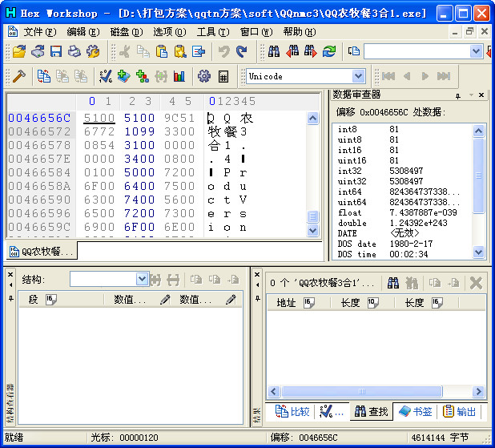This screenshot has width=495, height=448.
Task: Expand the search combo box in top toolbar
Action: coord(475,51)
